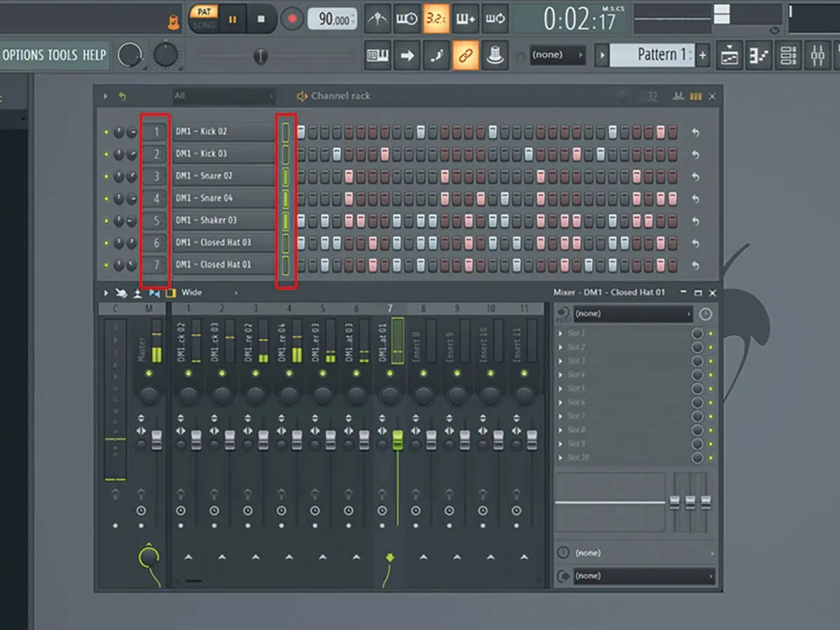The image size is (840, 630).
Task: Click the main swing slider in toolbar
Action: coord(260,56)
